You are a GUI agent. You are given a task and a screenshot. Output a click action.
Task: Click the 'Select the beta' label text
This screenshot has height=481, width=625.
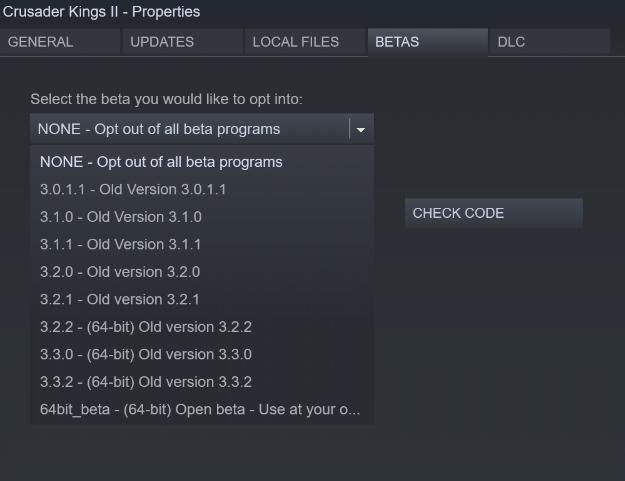coord(166,99)
